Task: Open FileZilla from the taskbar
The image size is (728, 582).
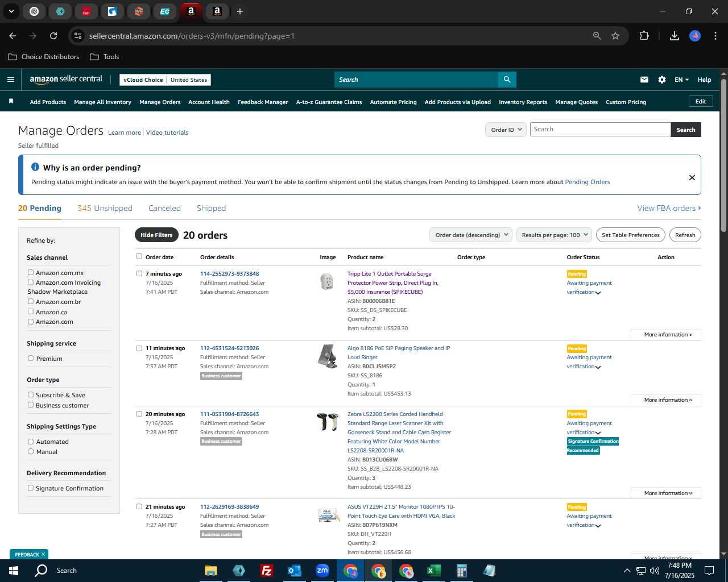Action: pyautogui.click(x=266, y=571)
